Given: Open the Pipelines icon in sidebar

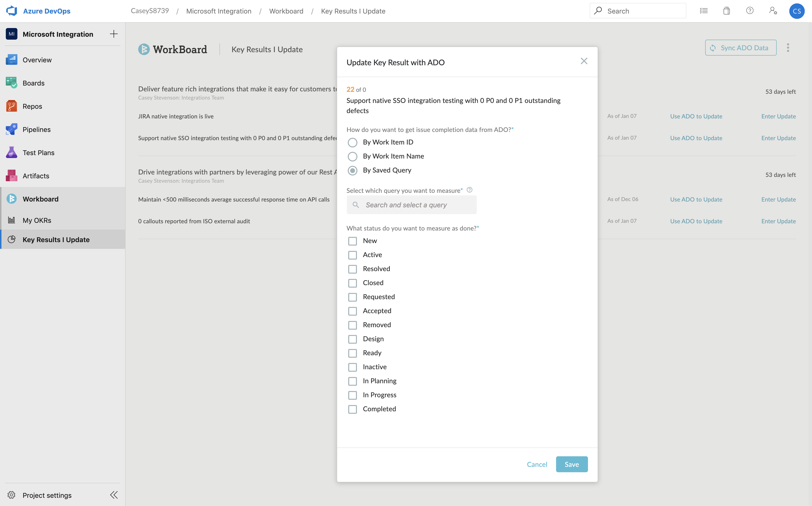Looking at the screenshot, I should tap(11, 129).
